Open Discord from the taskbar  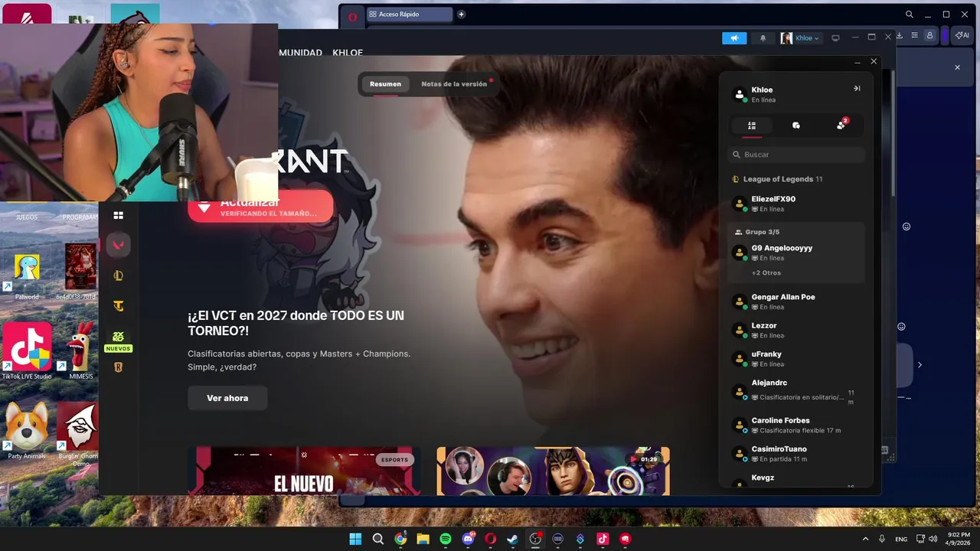click(x=468, y=539)
